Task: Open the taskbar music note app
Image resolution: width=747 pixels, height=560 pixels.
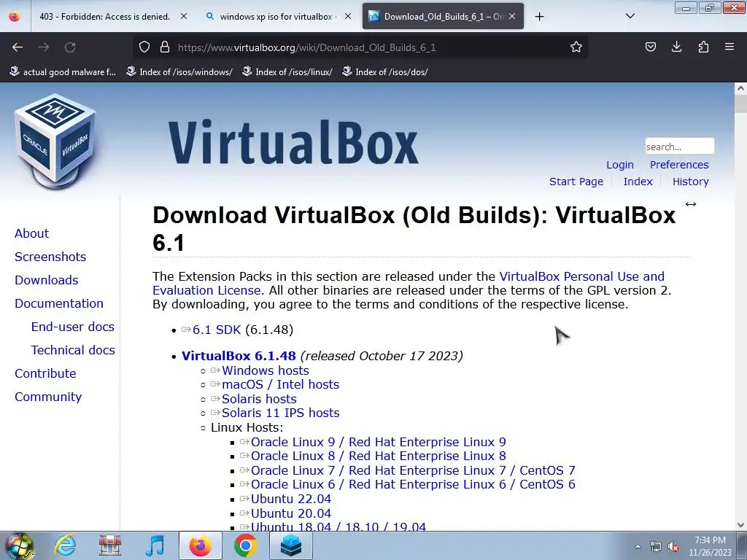Action: click(x=155, y=545)
